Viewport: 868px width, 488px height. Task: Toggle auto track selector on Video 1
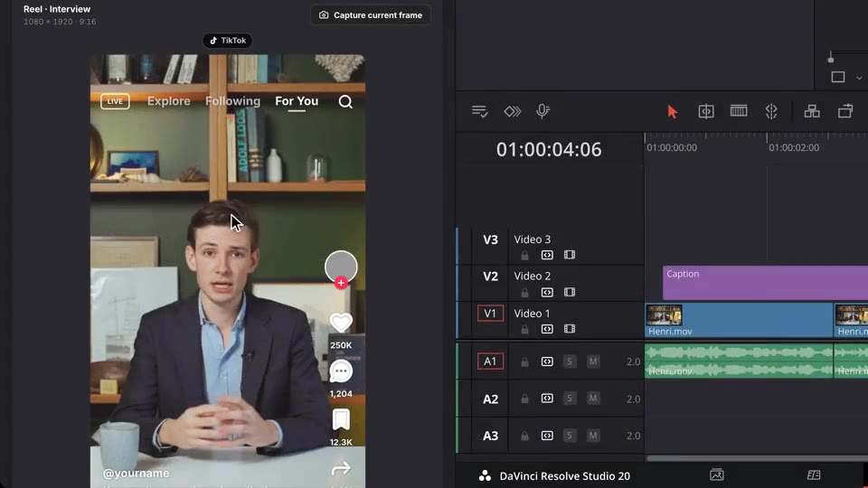pos(547,329)
